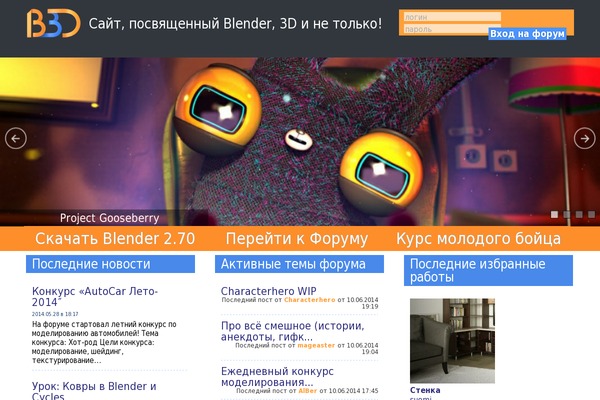Image resolution: width=600 pixels, height=400 pixels.
Task: Click Последние избранные работы header
Action: tap(488, 270)
